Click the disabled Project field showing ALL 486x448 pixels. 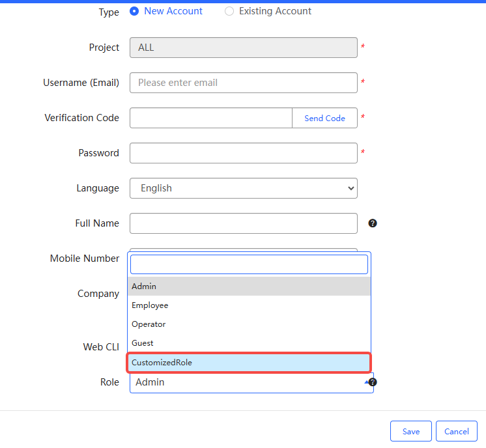click(243, 48)
